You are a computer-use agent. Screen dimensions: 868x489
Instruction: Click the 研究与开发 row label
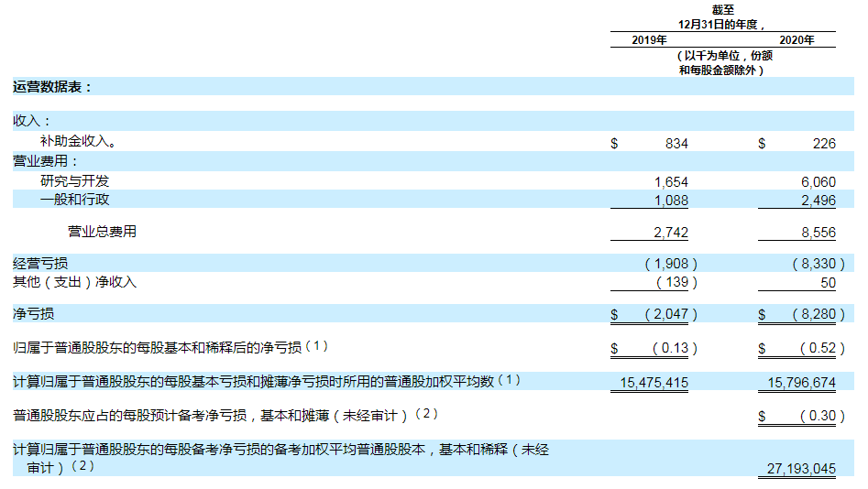(x=75, y=181)
